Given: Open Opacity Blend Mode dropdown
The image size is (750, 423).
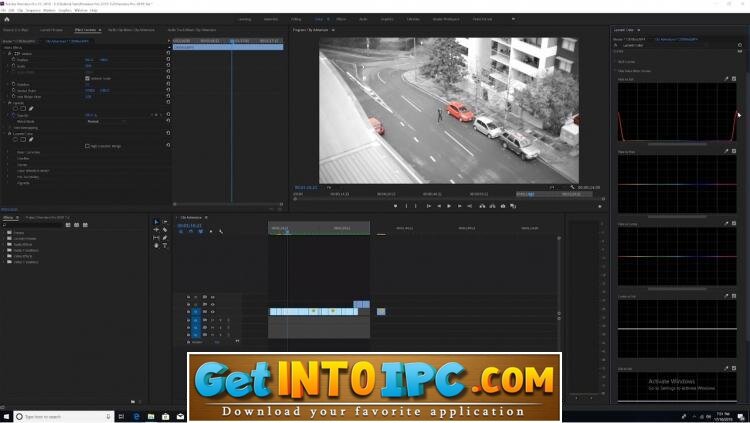Looking at the screenshot, I should click(x=106, y=122).
